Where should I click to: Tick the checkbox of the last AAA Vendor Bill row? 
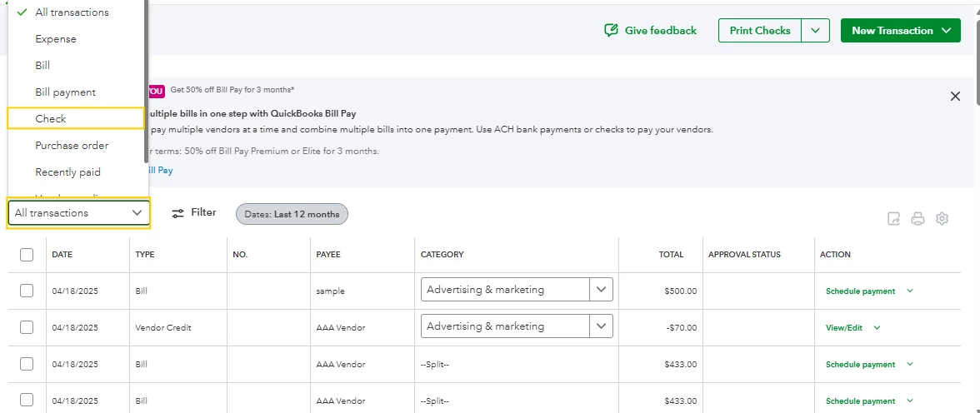click(x=27, y=401)
